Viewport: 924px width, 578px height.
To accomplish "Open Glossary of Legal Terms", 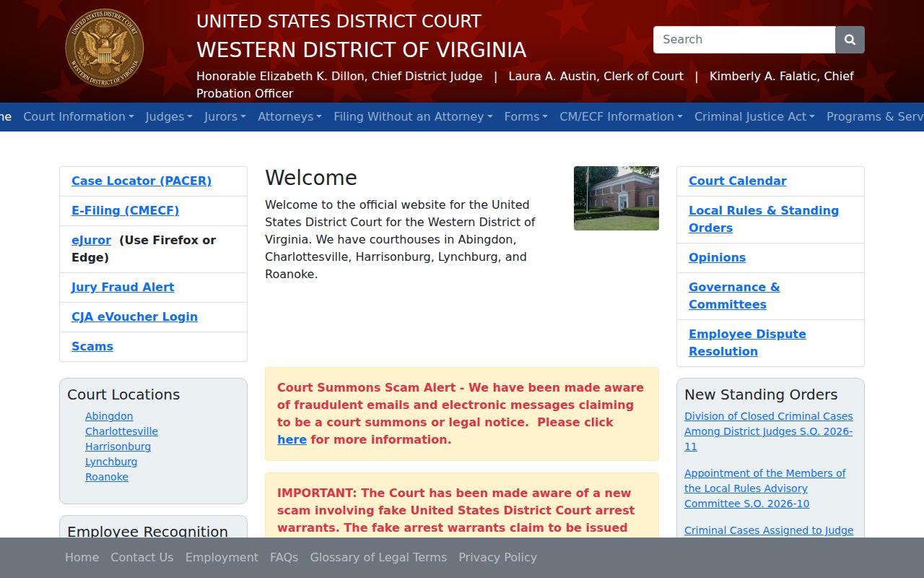I will point(378,557).
